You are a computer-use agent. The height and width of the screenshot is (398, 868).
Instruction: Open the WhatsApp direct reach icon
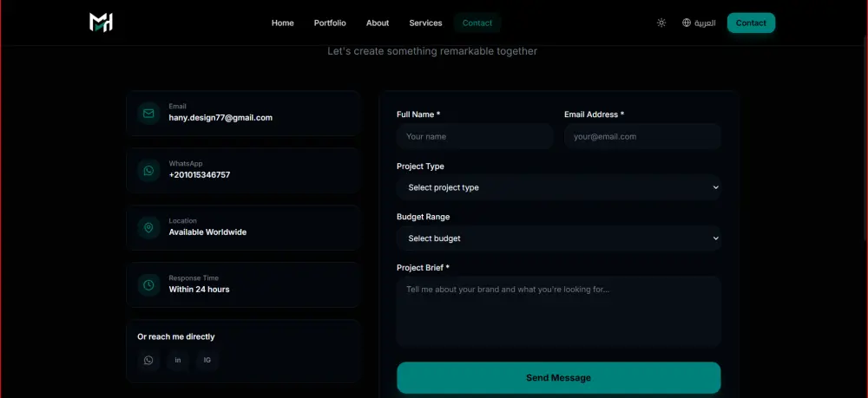[x=148, y=360]
